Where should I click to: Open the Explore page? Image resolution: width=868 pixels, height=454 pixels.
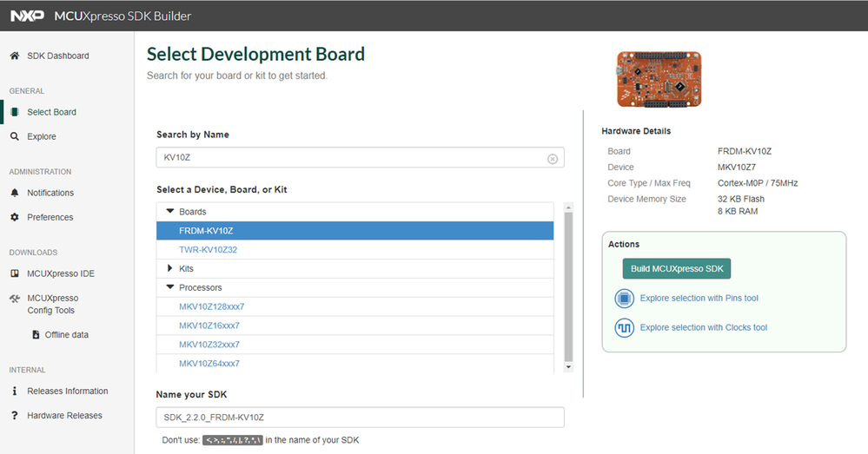tap(42, 136)
